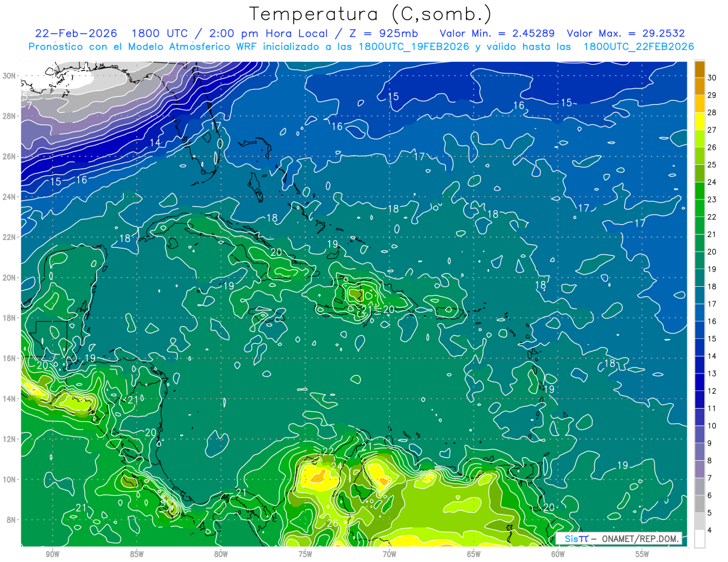Viewport: 728px width, 562px height.
Task: Click the 14N latitude axis label
Action: click(10, 399)
